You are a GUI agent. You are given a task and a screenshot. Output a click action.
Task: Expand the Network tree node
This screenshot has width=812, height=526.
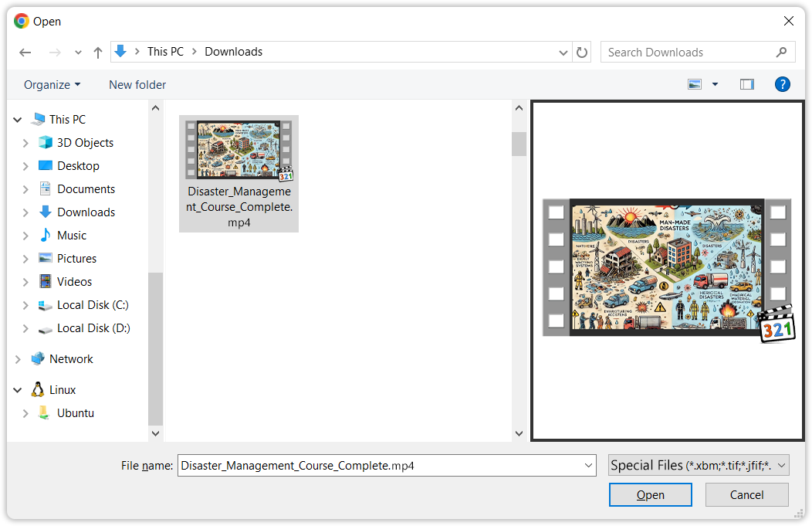pos(18,359)
